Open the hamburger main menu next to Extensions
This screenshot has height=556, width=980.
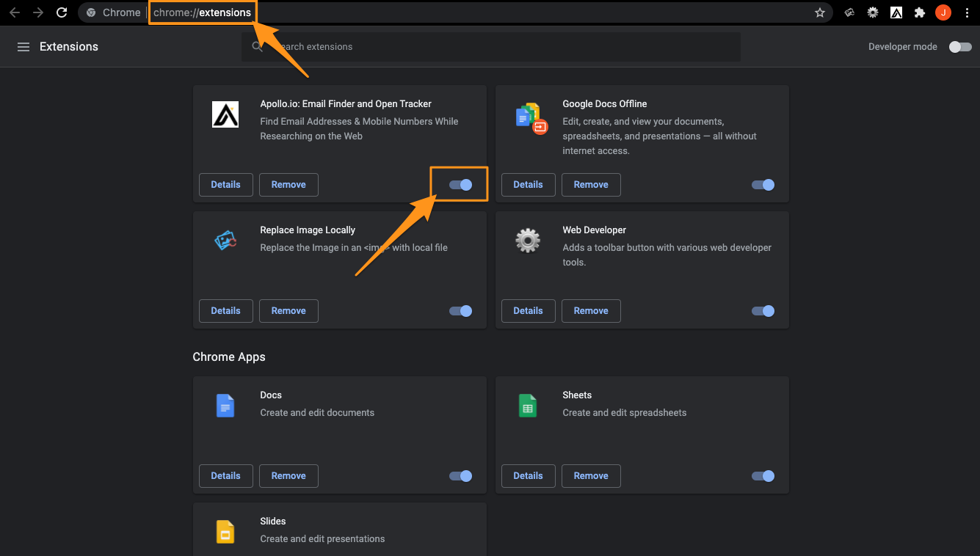tap(23, 47)
